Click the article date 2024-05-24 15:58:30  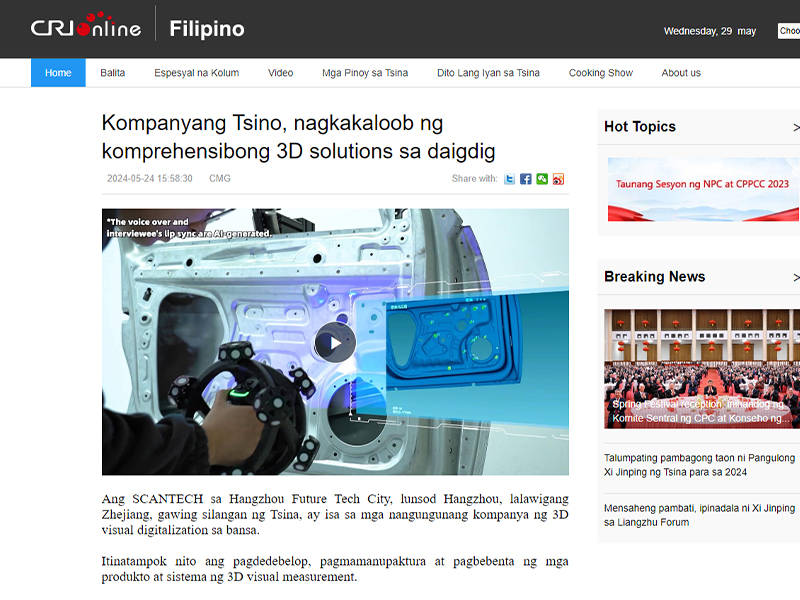149,179
